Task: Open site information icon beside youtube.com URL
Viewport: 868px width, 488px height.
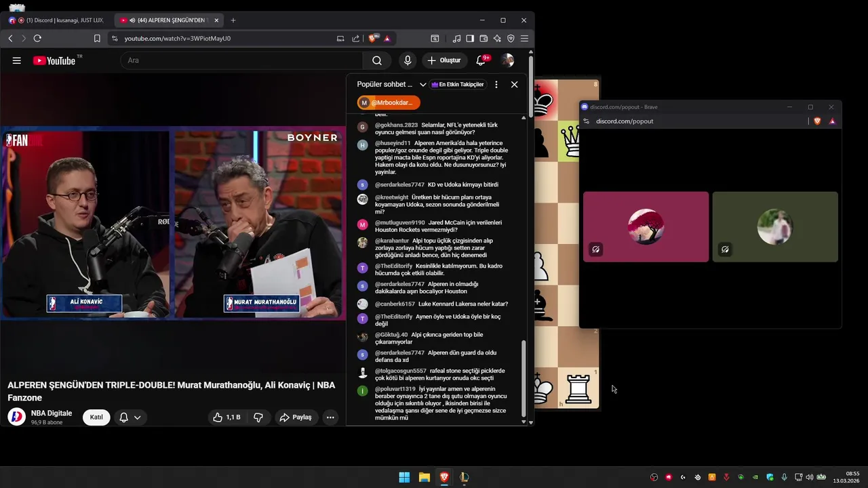Action: [x=115, y=39]
